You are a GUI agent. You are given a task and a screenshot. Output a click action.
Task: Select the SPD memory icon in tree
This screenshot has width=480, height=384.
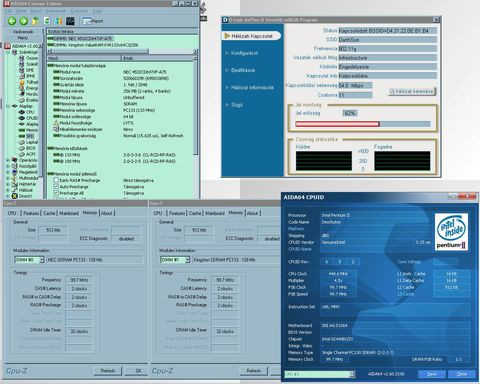click(22, 136)
